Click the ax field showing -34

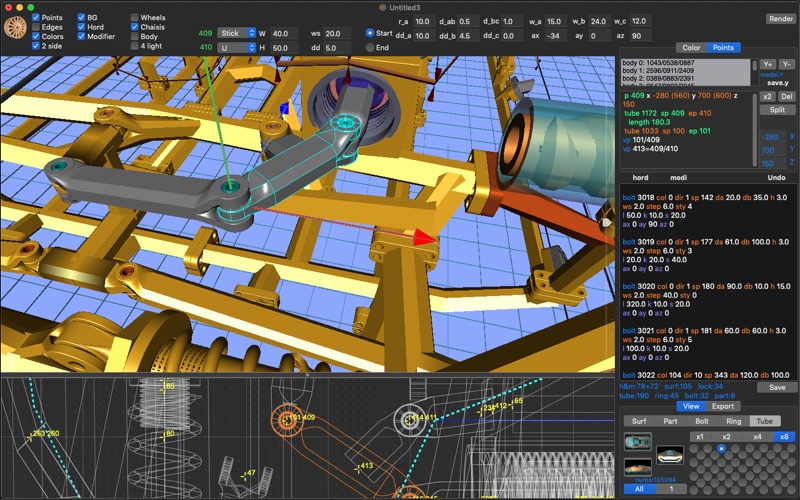[555, 36]
